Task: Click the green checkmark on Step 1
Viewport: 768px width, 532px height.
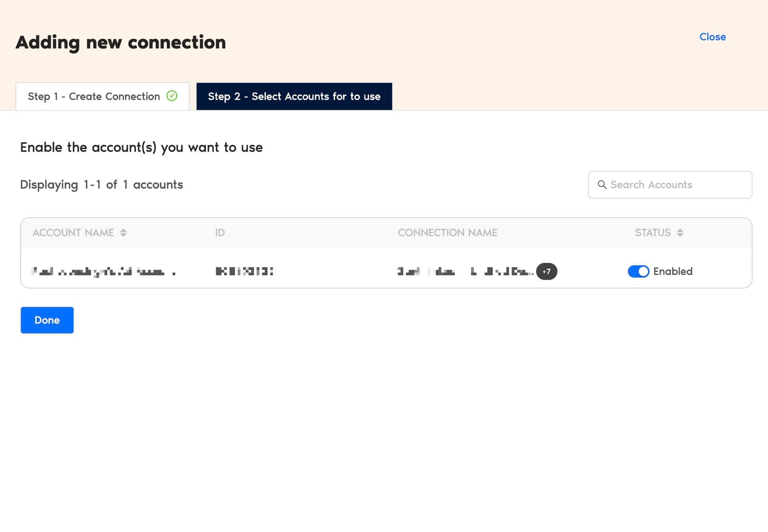Action: pos(172,96)
